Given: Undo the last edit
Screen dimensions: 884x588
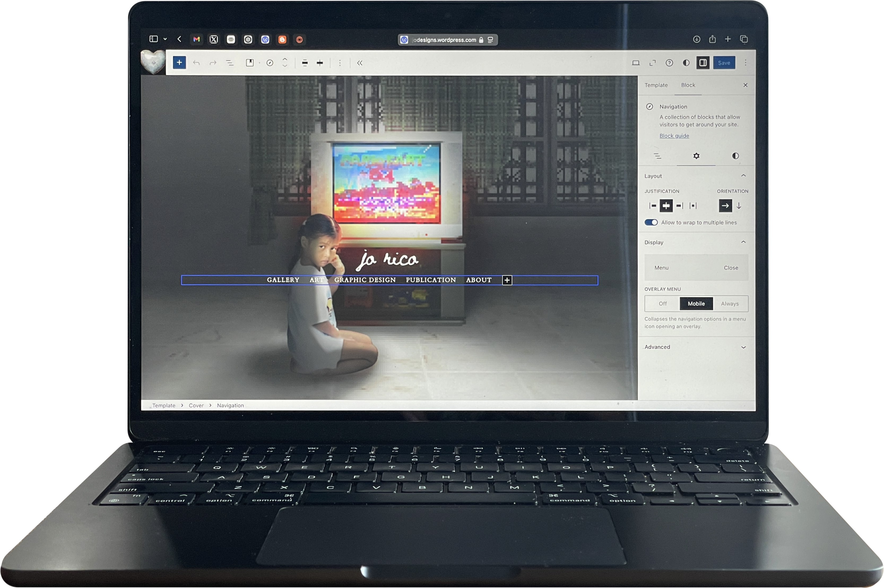Looking at the screenshot, I should pyautogui.click(x=196, y=63).
